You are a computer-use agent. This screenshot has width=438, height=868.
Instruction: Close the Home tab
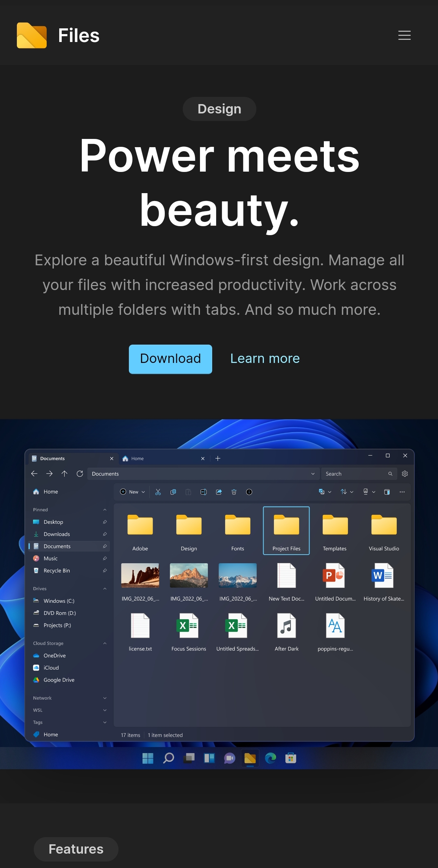coord(203,458)
